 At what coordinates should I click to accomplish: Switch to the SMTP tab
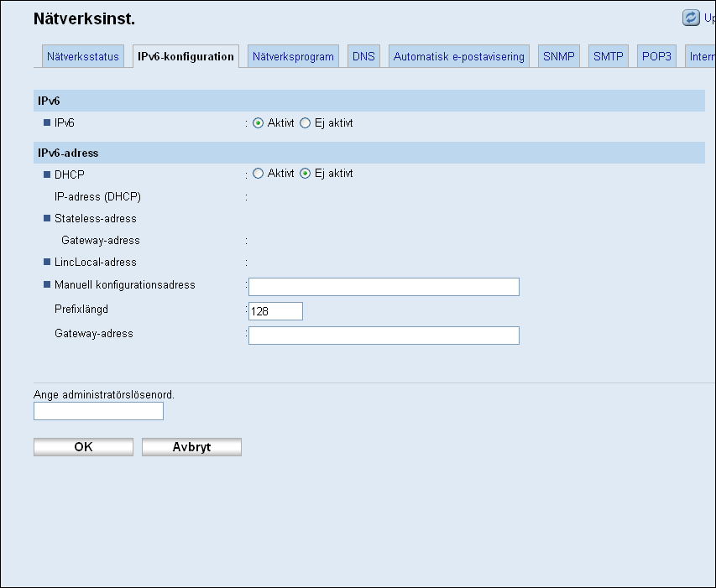609,56
